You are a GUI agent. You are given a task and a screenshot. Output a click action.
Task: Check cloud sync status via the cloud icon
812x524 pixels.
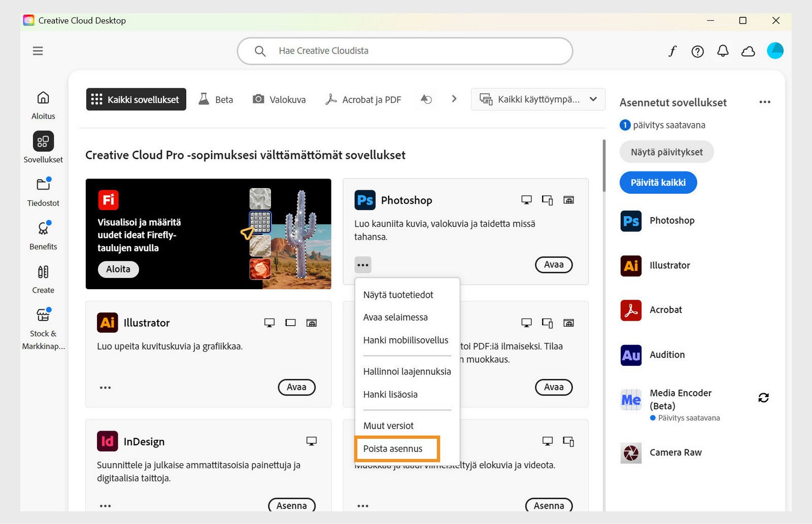point(748,51)
